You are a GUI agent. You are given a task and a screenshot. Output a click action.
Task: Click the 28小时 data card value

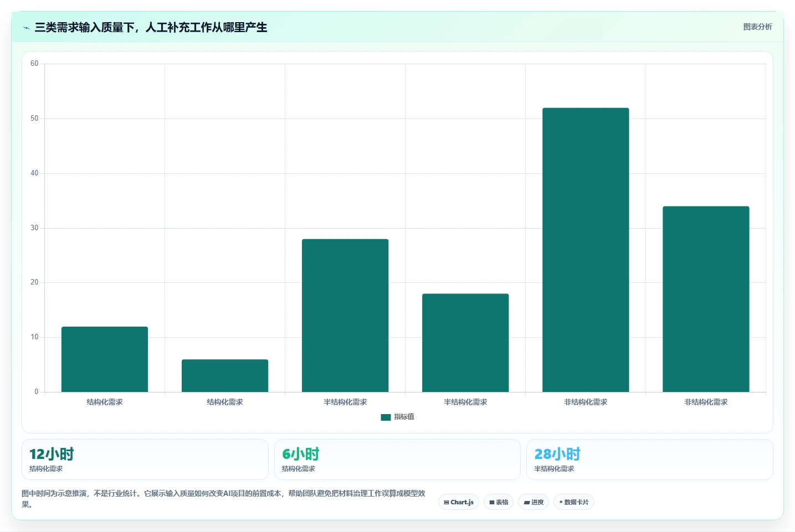click(x=557, y=454)
